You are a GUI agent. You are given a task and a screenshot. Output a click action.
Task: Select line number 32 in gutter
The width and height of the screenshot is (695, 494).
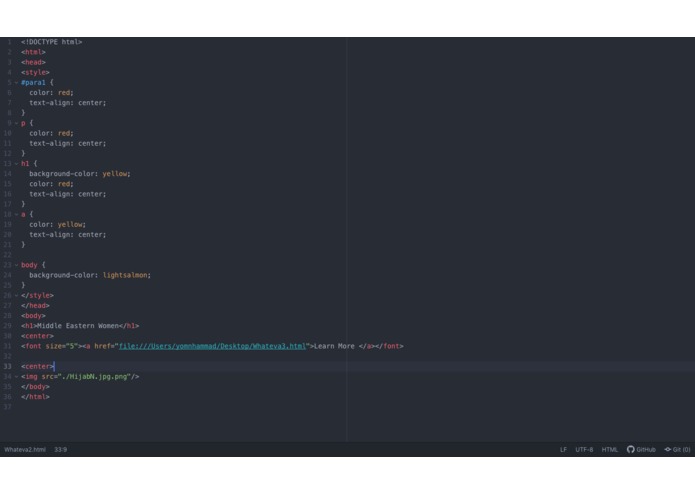coord(8,356)
